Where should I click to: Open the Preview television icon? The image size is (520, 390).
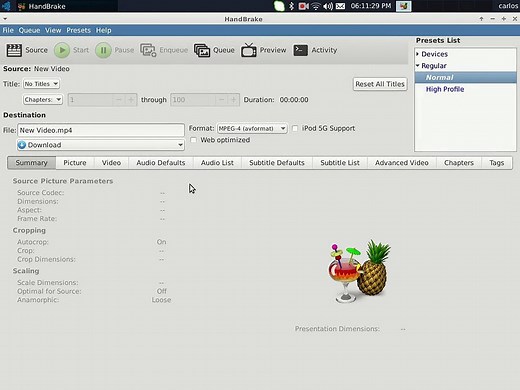coord(249,50)
